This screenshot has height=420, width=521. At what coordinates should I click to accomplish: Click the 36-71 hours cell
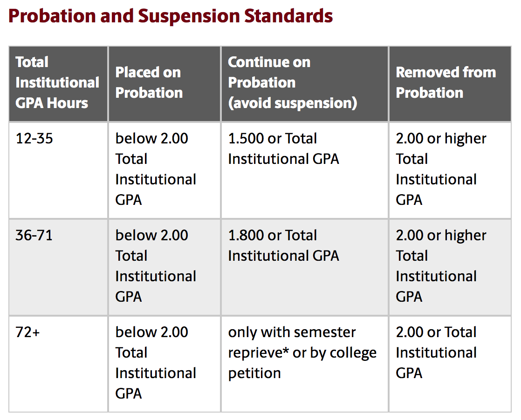click(34, 235)
